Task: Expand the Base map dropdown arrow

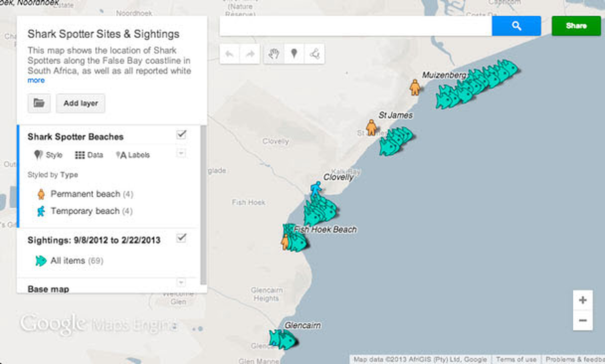Action: point(181,282)
